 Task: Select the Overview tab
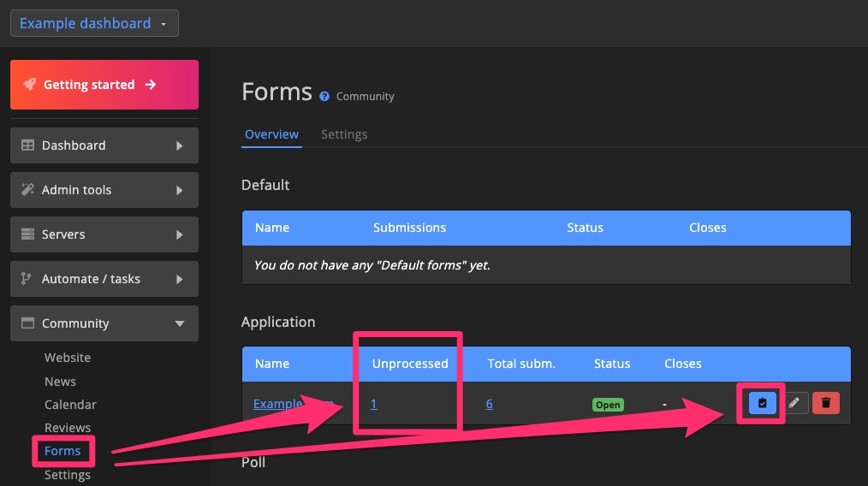271,134
